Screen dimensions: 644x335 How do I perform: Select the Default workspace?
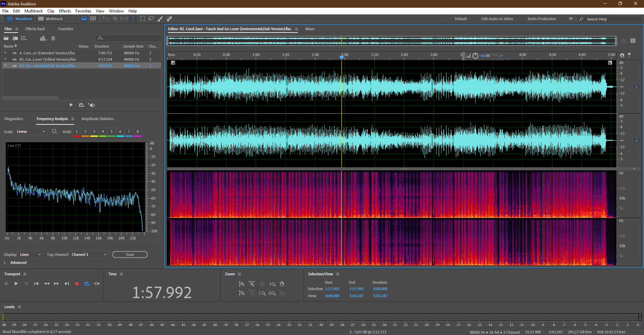click(x=461, y=19)
